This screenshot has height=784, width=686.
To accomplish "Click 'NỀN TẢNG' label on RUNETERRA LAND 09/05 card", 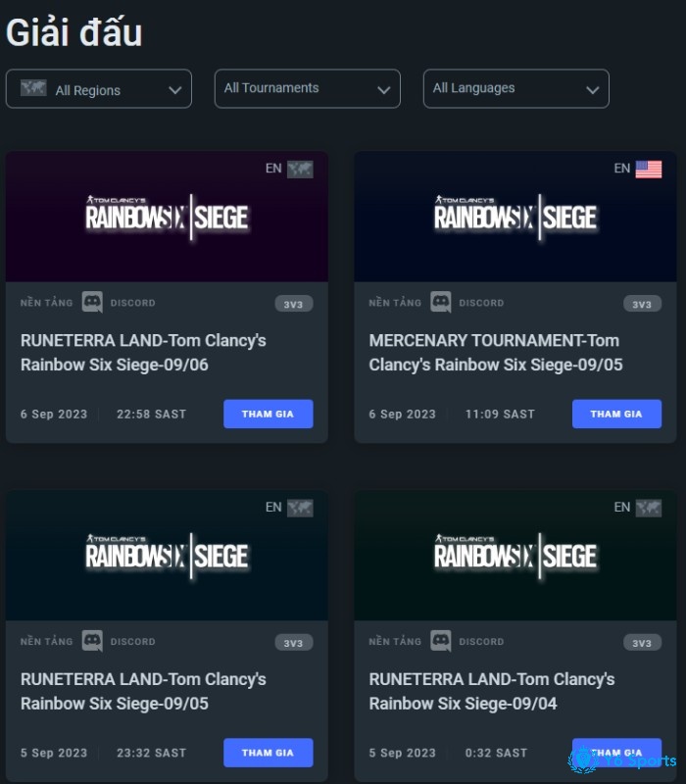I will [46, 642].
